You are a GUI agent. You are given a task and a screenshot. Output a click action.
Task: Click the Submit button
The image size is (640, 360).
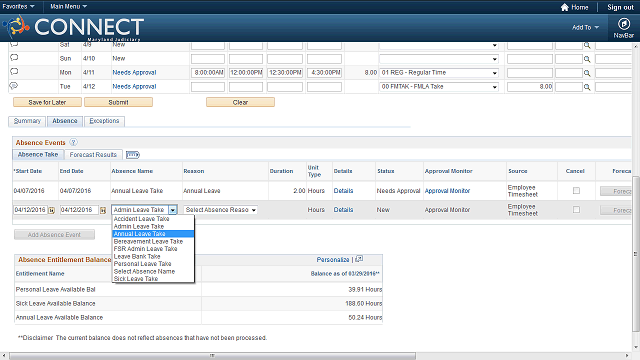tap(118, 102)
